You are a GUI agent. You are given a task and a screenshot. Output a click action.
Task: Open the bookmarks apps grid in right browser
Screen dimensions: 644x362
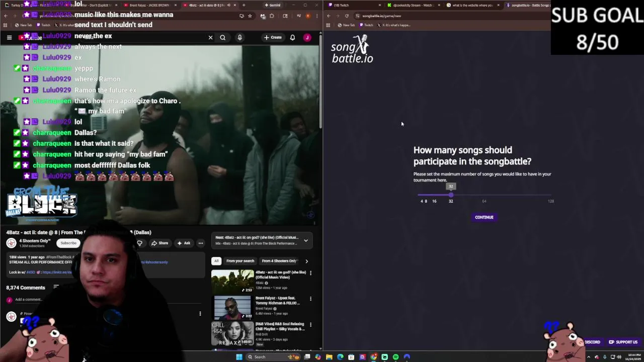point(328,25)
